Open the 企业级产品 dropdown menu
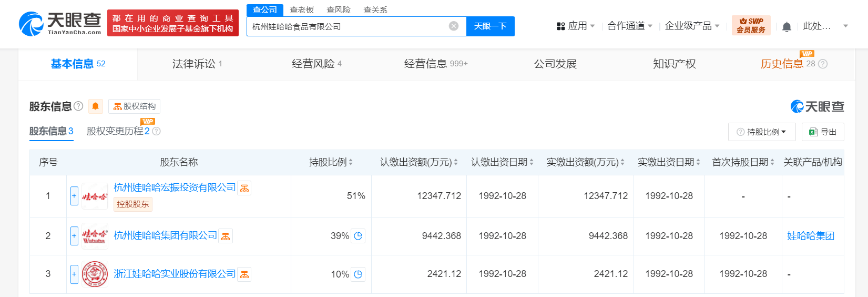Screen dimensions: 868x297 692,26
